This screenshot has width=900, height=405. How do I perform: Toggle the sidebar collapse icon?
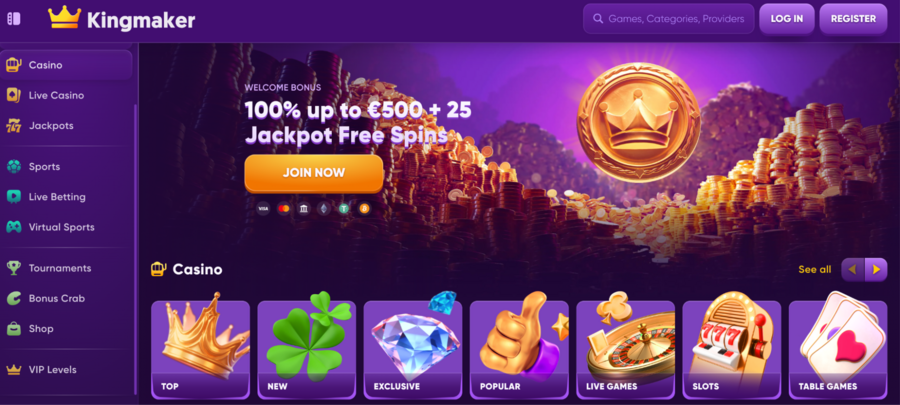pyautogui.click(x=13, y=19)
